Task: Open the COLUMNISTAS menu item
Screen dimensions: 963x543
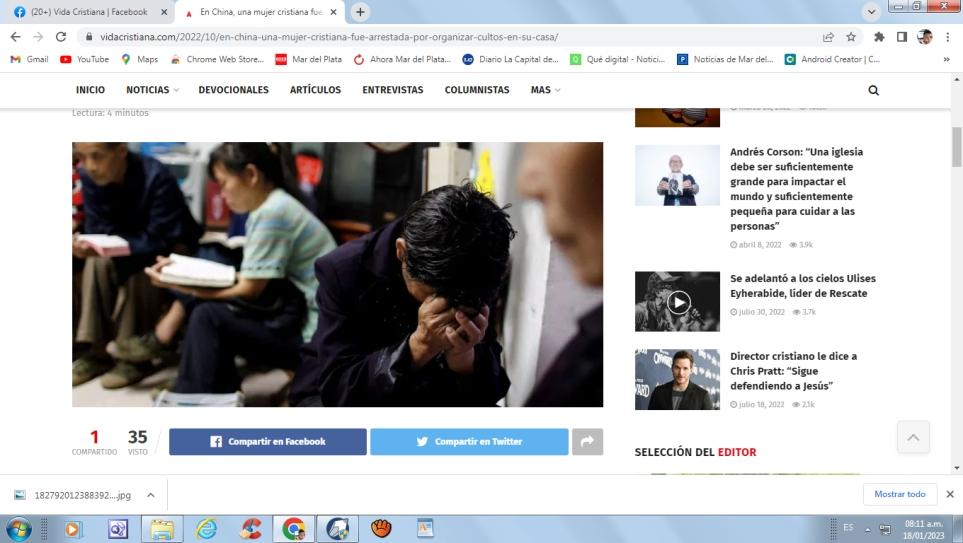Action: coord(477,90)
